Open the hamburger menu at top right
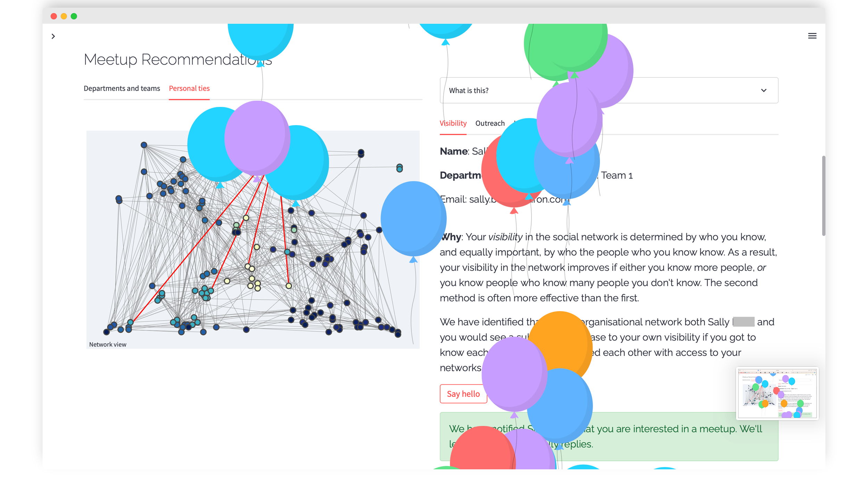 [x=812, y=36]
